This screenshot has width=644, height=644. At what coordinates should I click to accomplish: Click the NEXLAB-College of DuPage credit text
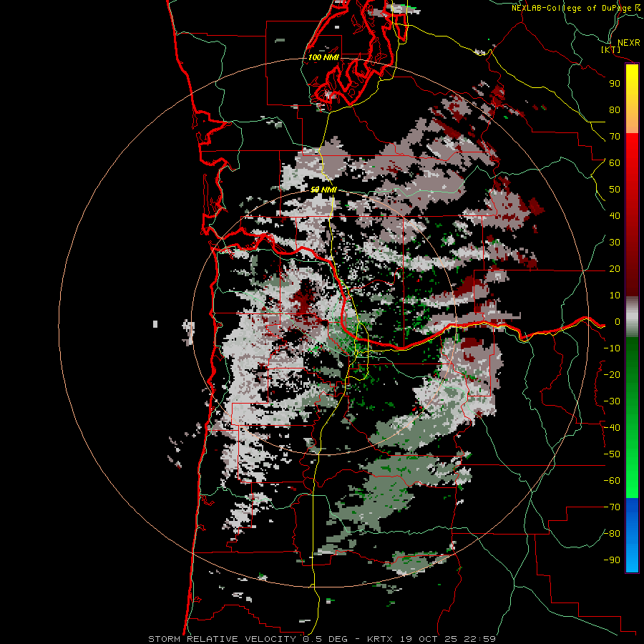[572, 8]
